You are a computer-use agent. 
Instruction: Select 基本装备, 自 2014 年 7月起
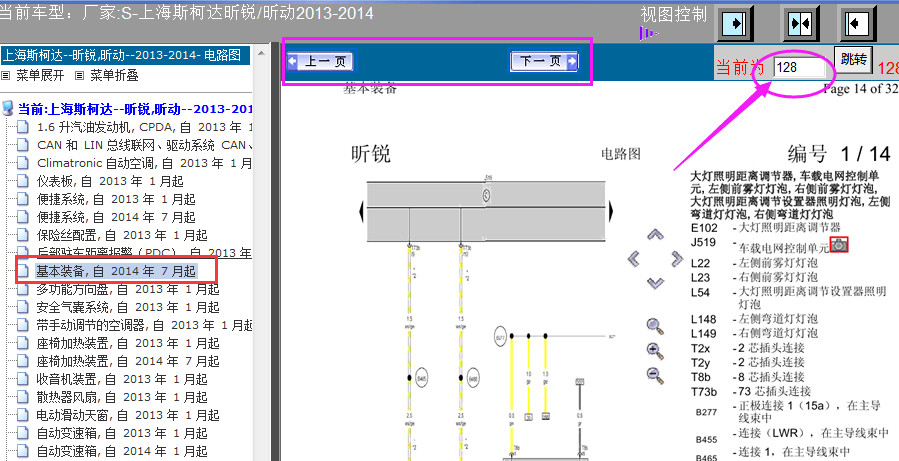(116, 271)
